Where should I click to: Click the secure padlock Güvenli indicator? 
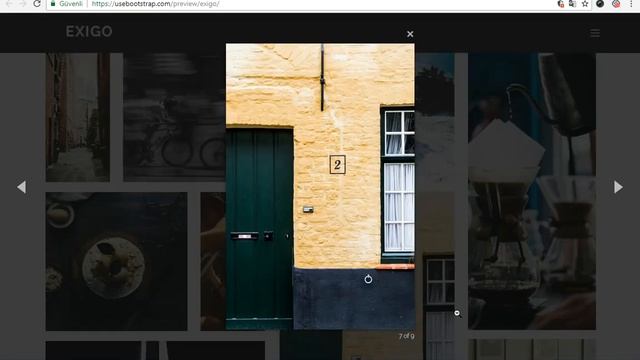[x=67, y=4]
